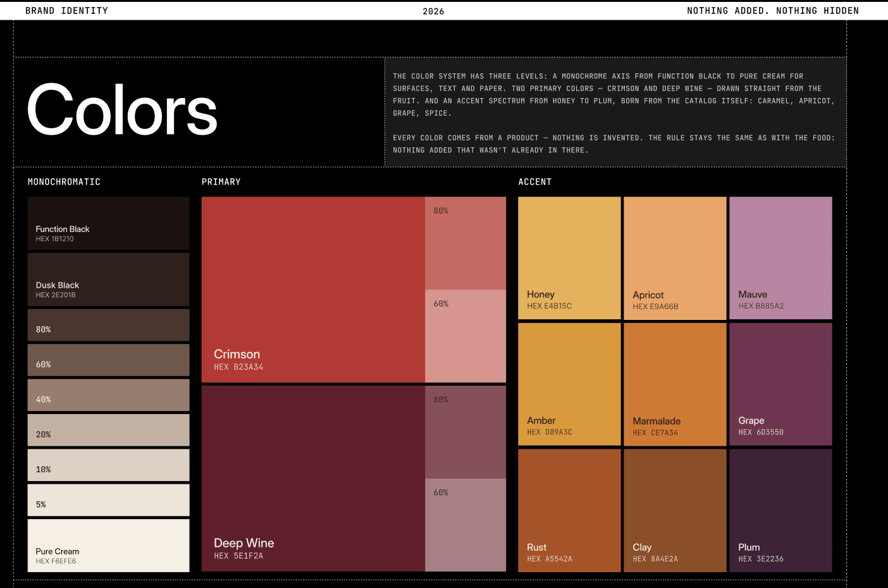The width and height of the screenshot is (888, 588).
Task: Select the Dusk Black swatch
Action: click(x=108, y=279)
